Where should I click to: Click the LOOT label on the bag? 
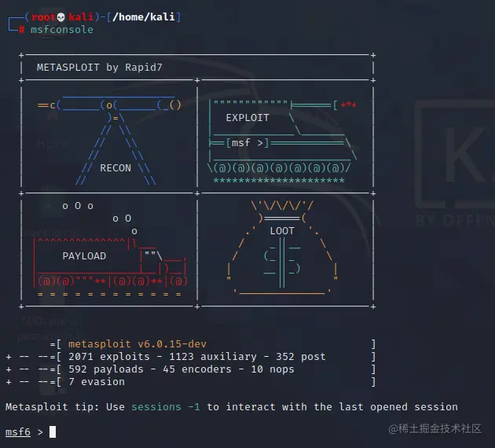click(x=282, y=231)
